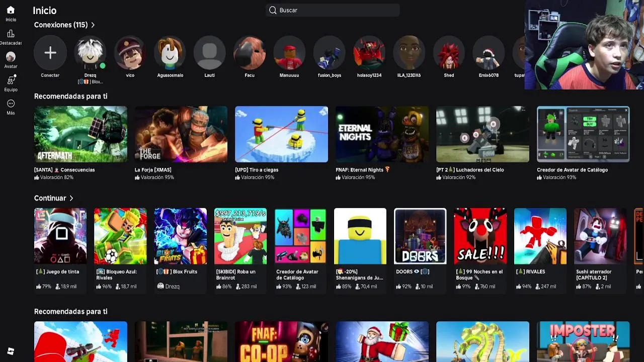The width and height of the screenshot is (644, 362).
Task: Open the Destacadas charts sidebar icon
Action: (11, 34)
